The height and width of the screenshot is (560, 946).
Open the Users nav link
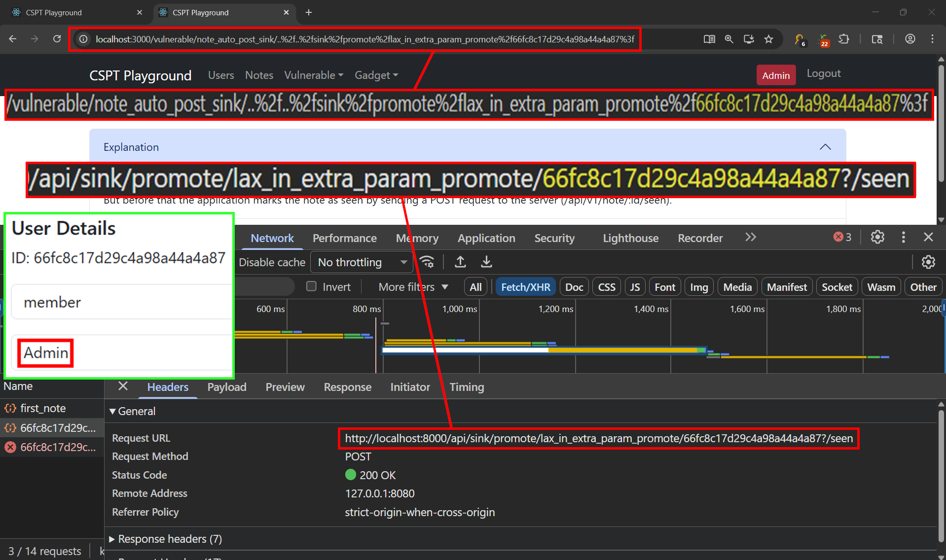click(221, 75)
